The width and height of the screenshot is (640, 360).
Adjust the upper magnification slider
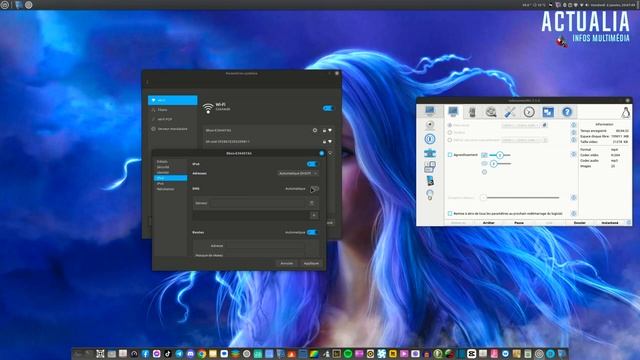pos(500,155)
